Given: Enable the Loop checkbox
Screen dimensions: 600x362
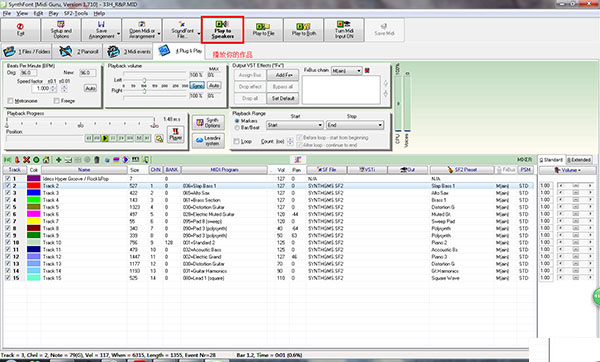Looking at the screenshot, I should point(236,142).
